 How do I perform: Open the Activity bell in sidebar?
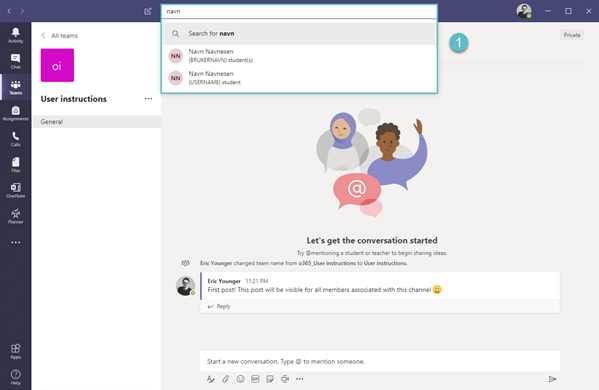click(x=16, y=35)
